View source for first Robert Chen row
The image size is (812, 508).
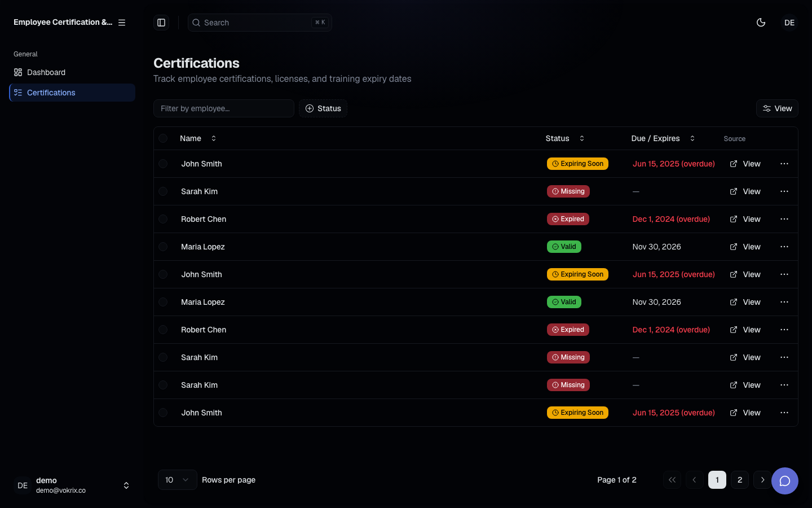click(x=745, y=219)
